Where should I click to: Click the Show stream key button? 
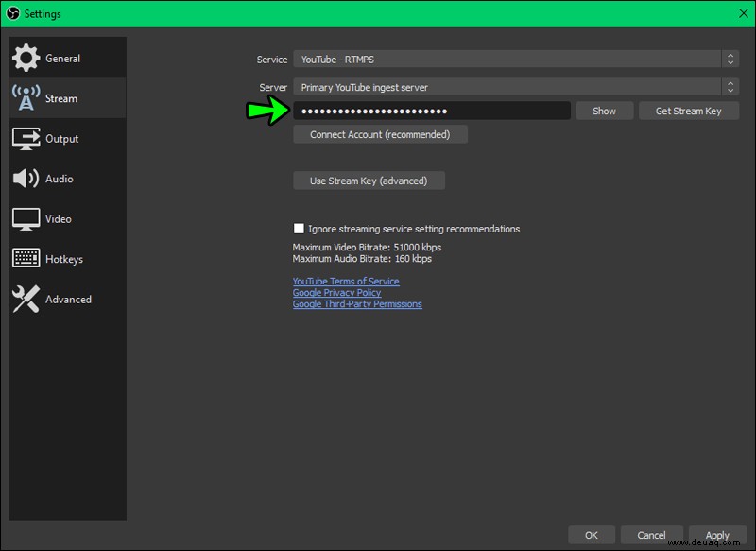tap(604, 111)
